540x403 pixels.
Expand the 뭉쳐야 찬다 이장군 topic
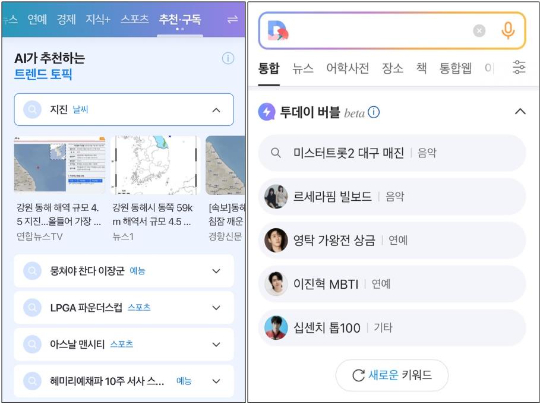click(x=216, y=271)
